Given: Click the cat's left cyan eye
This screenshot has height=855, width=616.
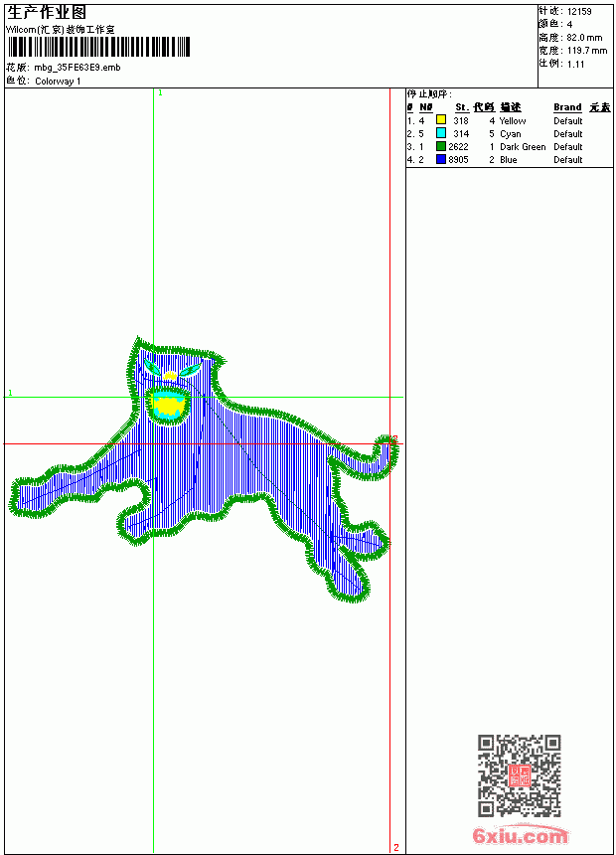Looking at the screenshot, I should click(151, 367).
